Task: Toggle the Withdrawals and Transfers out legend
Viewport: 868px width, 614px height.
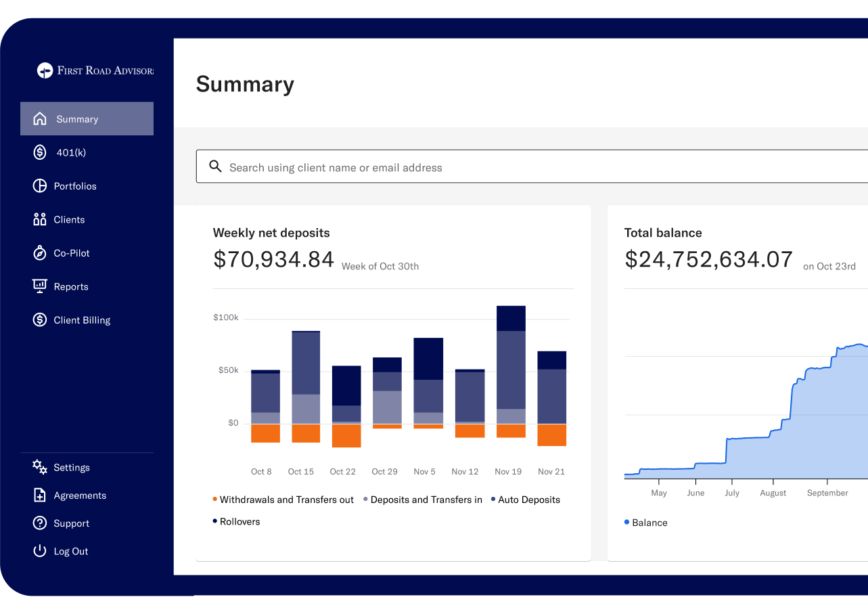Action: [283, 500]
